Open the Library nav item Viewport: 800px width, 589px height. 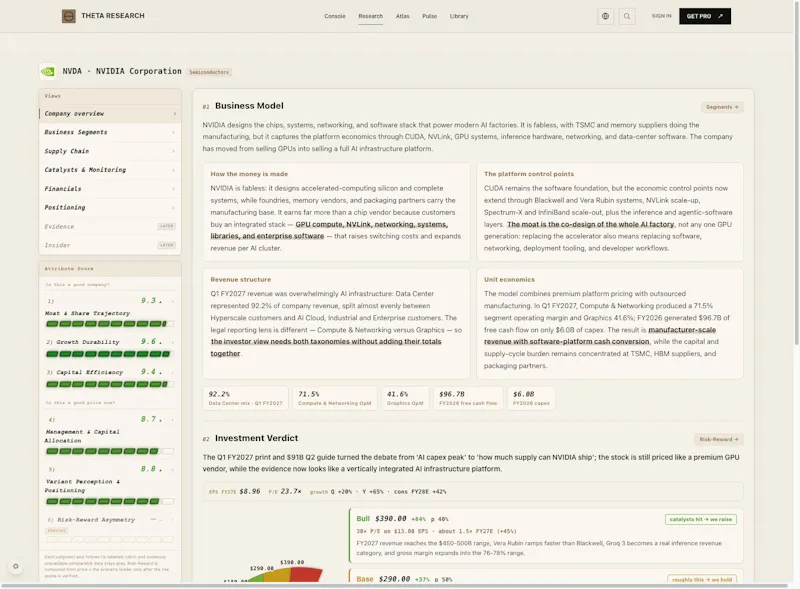click(459, 16)
